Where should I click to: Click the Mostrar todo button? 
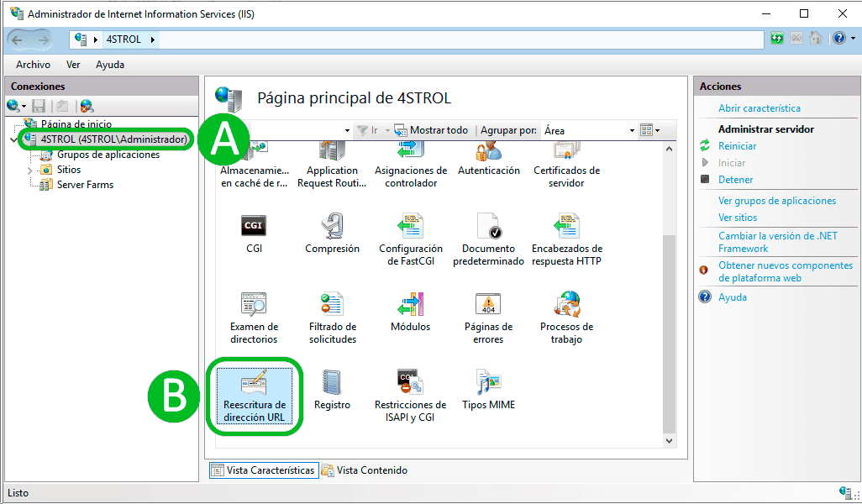click(x=432, y=131)
